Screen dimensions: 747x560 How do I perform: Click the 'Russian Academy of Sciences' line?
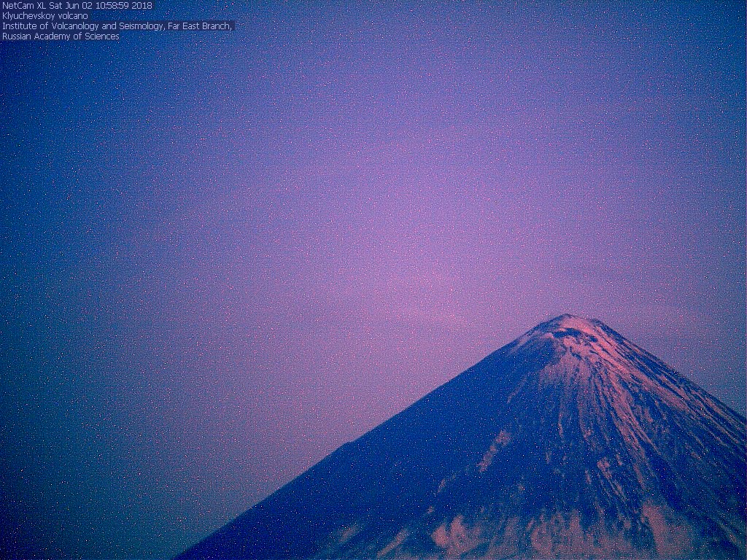(61, 36)
